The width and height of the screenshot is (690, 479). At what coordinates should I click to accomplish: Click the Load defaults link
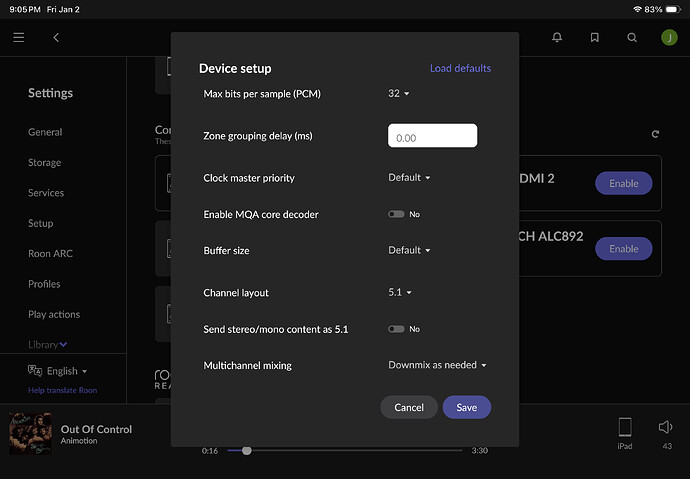pyautogui.click(x=460, y=68)
